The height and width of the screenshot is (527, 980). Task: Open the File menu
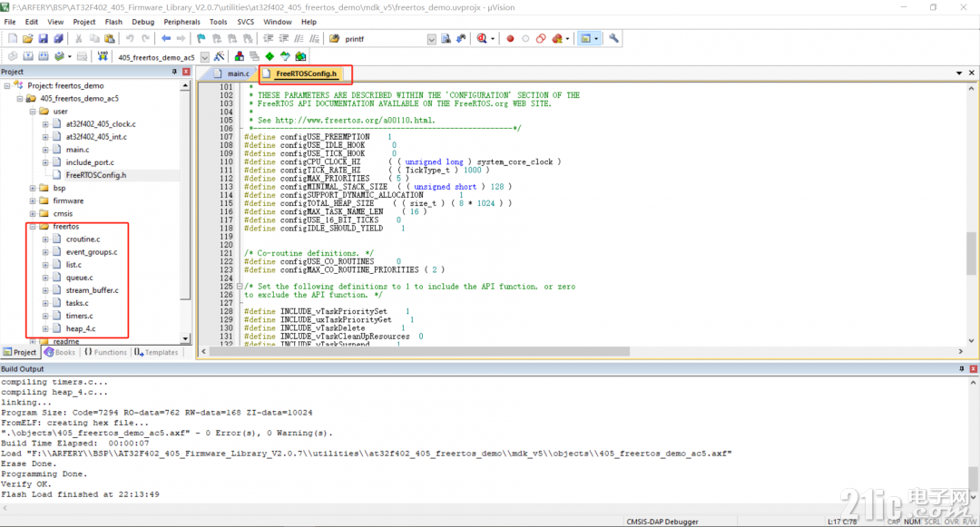tap(10, 22)
